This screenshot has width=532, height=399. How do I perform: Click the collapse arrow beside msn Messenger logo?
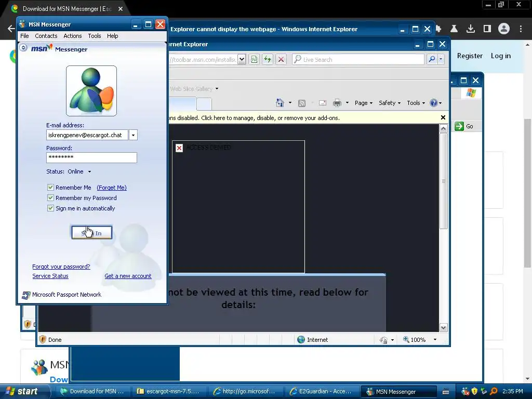(23, 47)
